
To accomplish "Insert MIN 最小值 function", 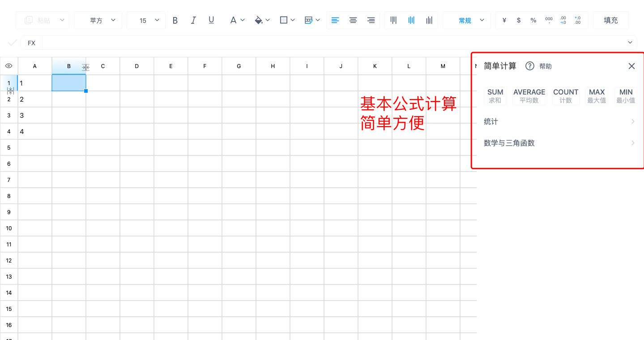I will pyautogui.click(x=626, y=96).
